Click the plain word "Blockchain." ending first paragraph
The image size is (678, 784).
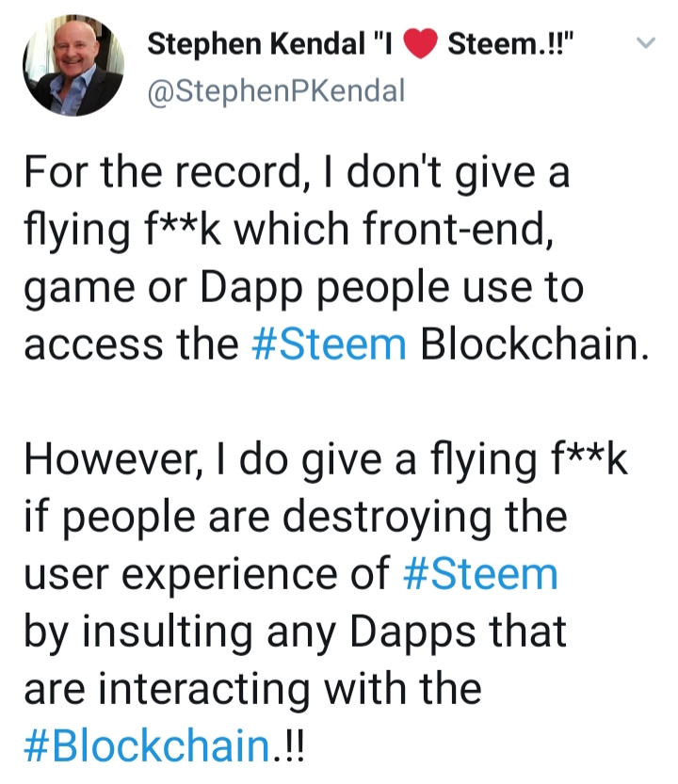tap(534, 345)
